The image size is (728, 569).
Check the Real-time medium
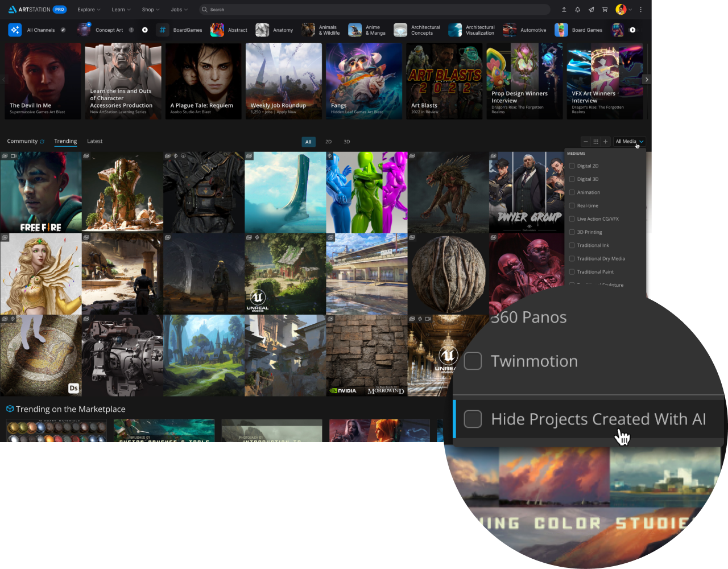coord(572,205)
